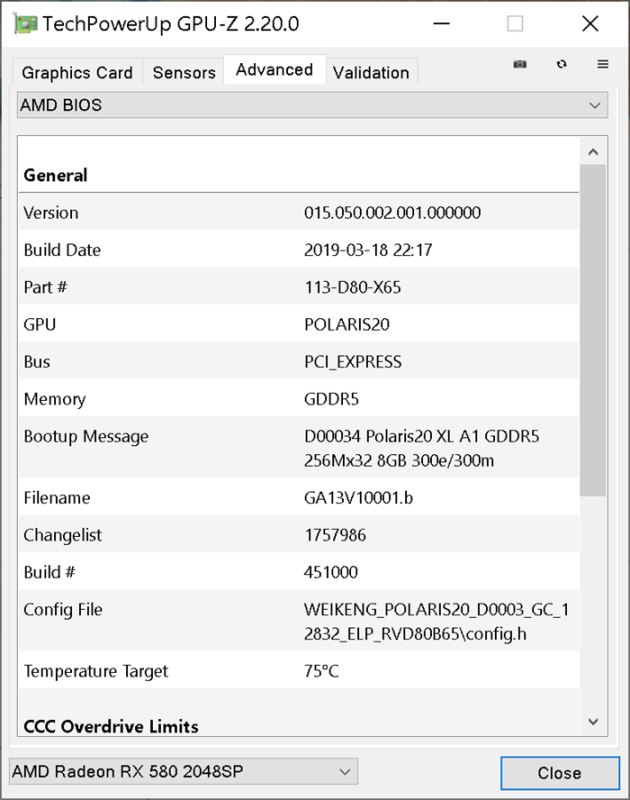Screen dimensions: 630x800
Task: Open the AMD Radeon RX 580 2048SP dropdown
Action: coord(184,771)
